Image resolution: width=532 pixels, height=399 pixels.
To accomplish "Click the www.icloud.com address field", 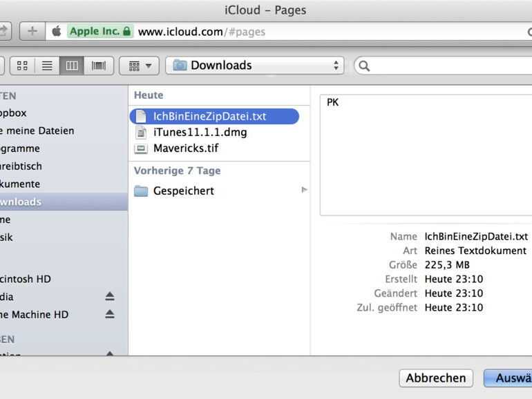I will (x=202, y=32).
